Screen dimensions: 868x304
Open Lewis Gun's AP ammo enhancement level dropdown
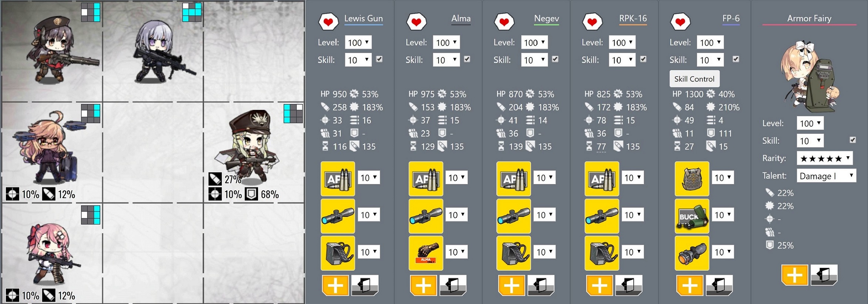[369, 178]
